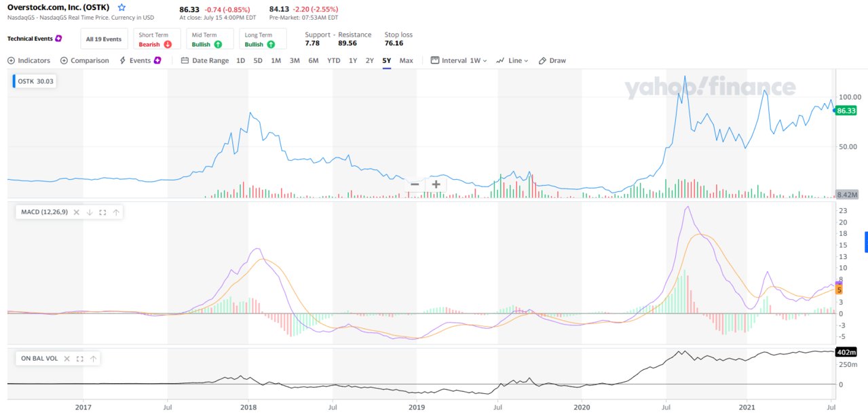This screenshot has width=868, height=415.
Task: Click the closing price 86.33 in header
Action: coord(189,9)
